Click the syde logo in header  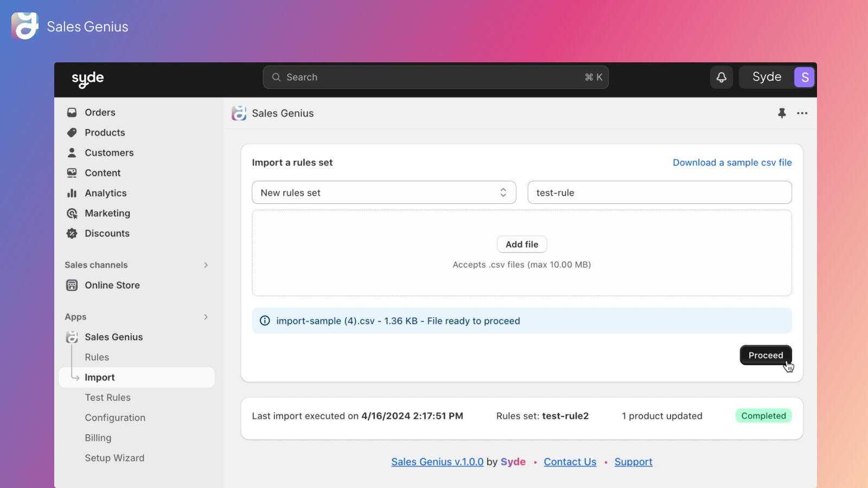tap(88, 79)
